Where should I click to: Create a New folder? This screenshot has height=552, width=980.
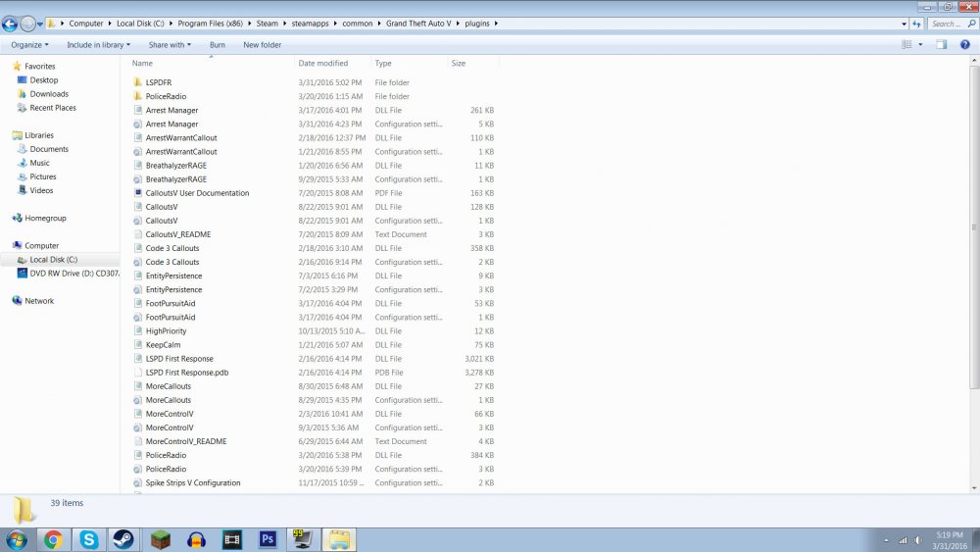point(262,45)
